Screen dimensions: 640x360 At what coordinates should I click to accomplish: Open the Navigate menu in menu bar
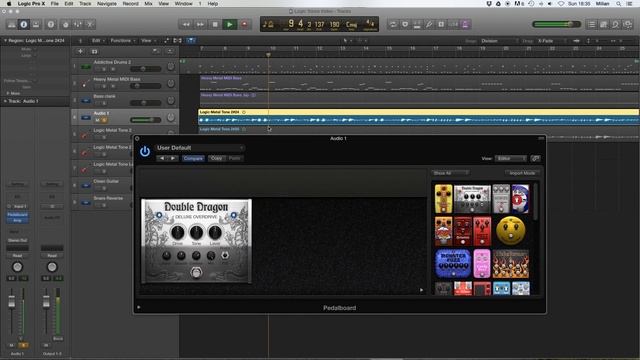pyautogui.click(x=107, y=4)
